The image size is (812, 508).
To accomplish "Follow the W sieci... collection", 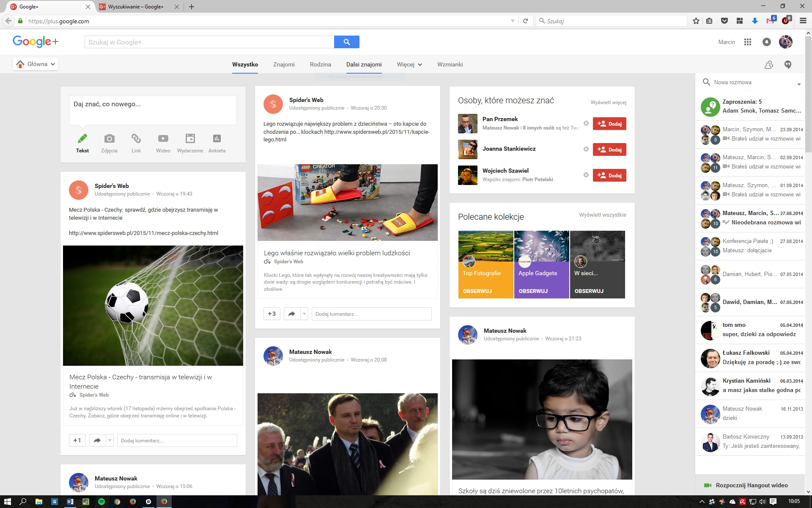I will pyautogui.click(x=589, y=291).
